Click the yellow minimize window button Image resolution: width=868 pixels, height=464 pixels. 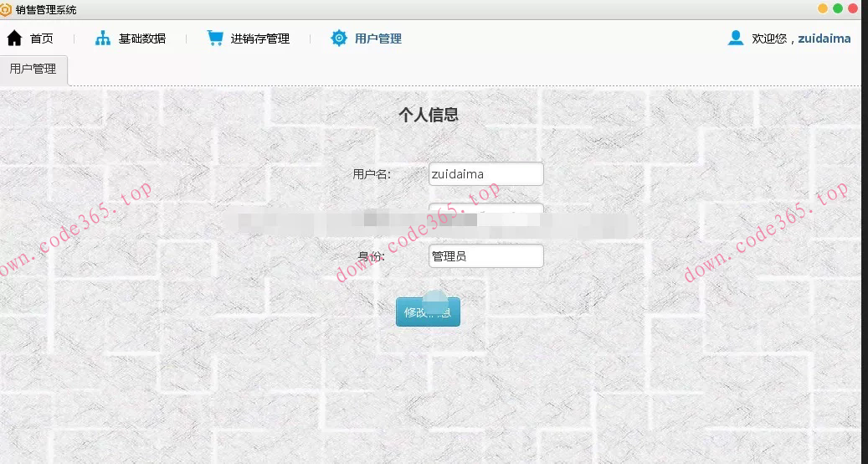coord(823,8)
